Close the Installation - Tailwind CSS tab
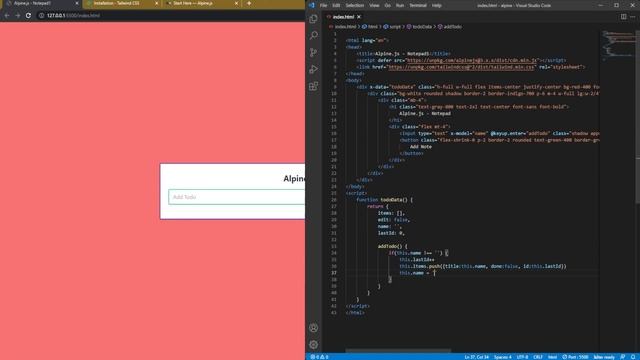 pyautogui.click(x=157, y=3)
